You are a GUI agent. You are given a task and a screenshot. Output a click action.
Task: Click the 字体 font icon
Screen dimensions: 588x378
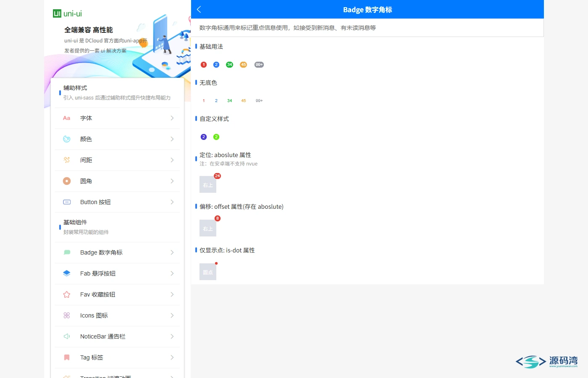tap(66, 118)
